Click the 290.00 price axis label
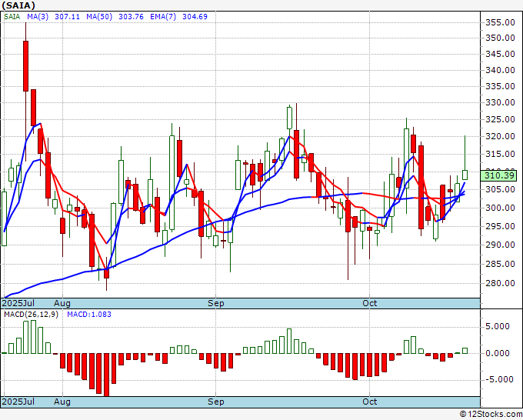Image resolution: width=523 pixels, height=420 pixels. 500,245
